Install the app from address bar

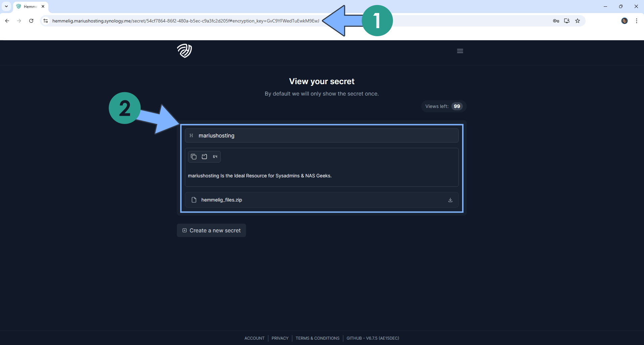click(567, 21)
